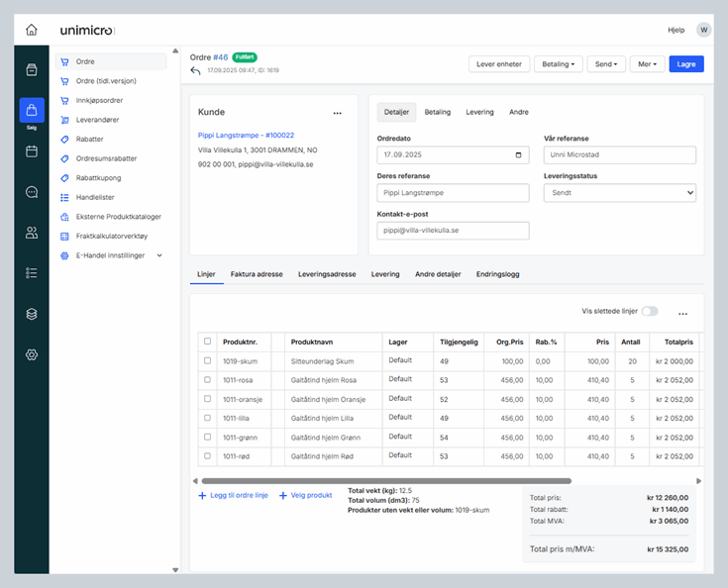Click the blue Lagre button
This screenshot has width=728, height=588.
686,64
